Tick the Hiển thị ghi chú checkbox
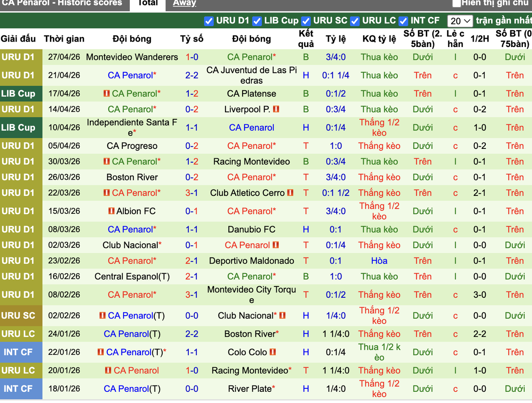 (x=456, y=3)
